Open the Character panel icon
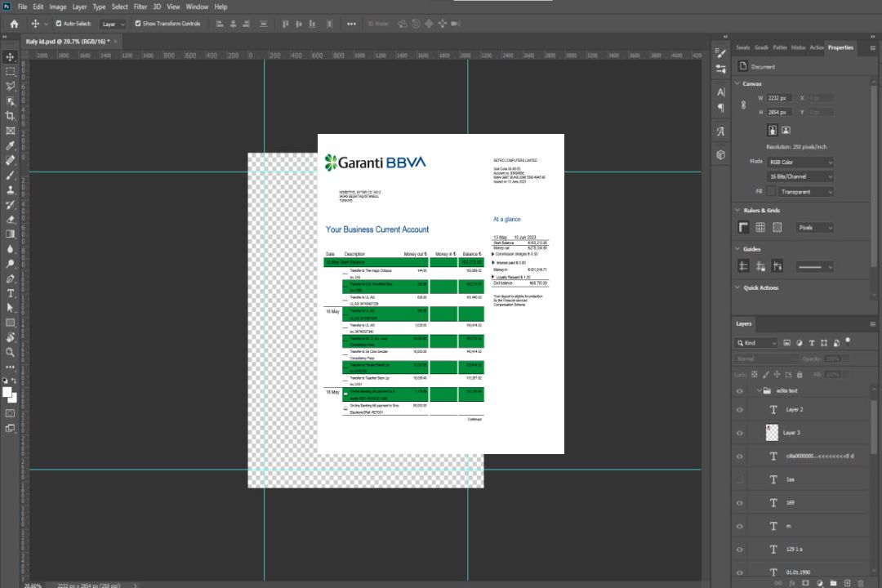The image size is (882, 588). coord(720,92)
